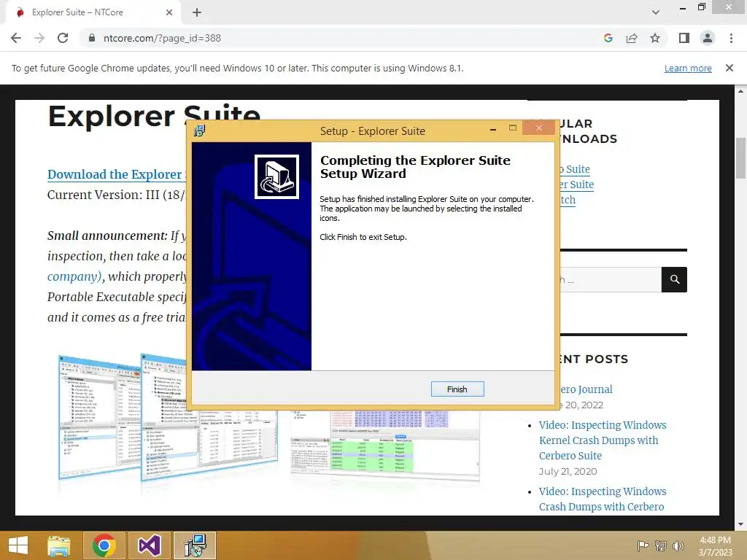The image size is (747, 560).
Task: Restore down the Chrome browser window
Action: point(702,7)
